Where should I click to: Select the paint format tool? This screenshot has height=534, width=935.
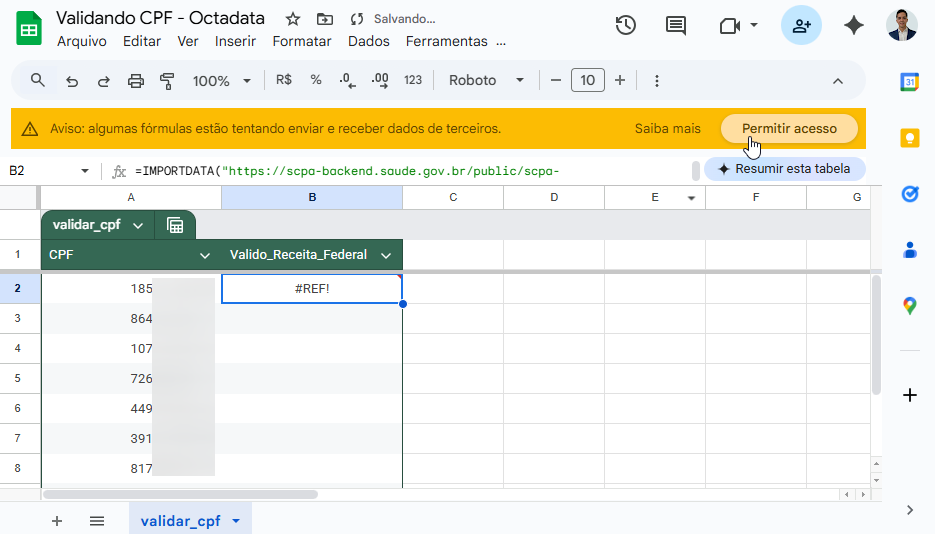[x=168, y=81]
